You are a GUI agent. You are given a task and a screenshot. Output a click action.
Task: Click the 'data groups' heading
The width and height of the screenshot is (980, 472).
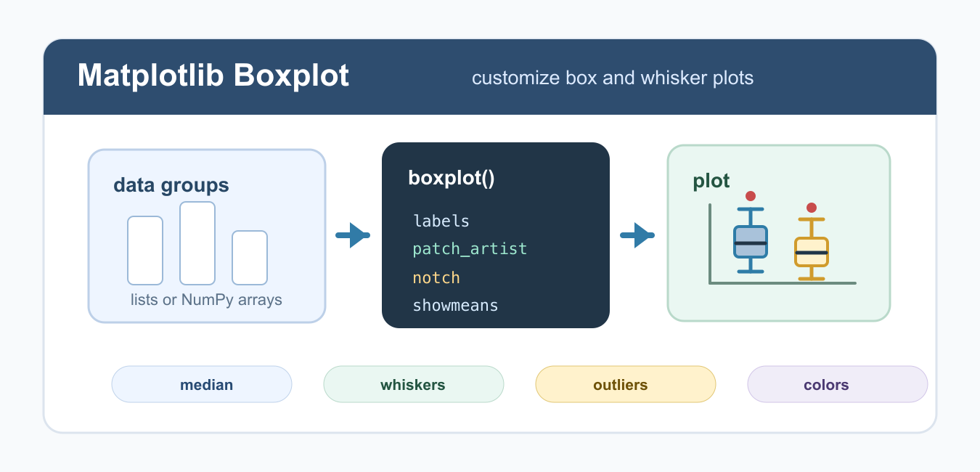pos(171,185)
